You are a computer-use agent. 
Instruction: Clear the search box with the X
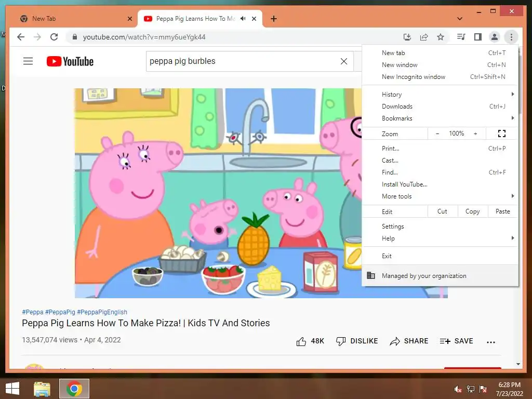tap(344, 61)
